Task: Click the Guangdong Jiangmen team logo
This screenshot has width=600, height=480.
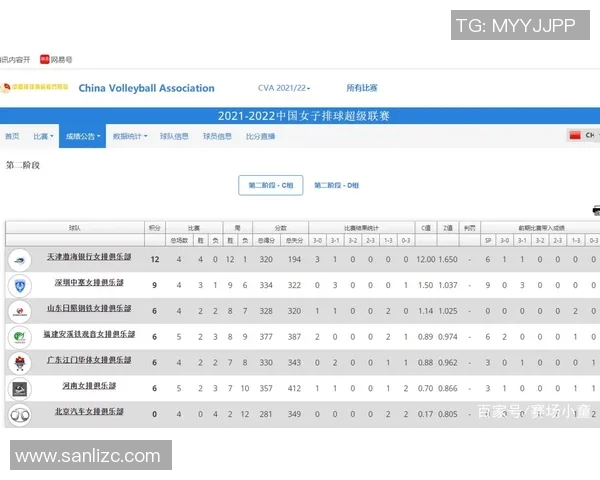Action: pyautogui.click(x=20, y=362)
